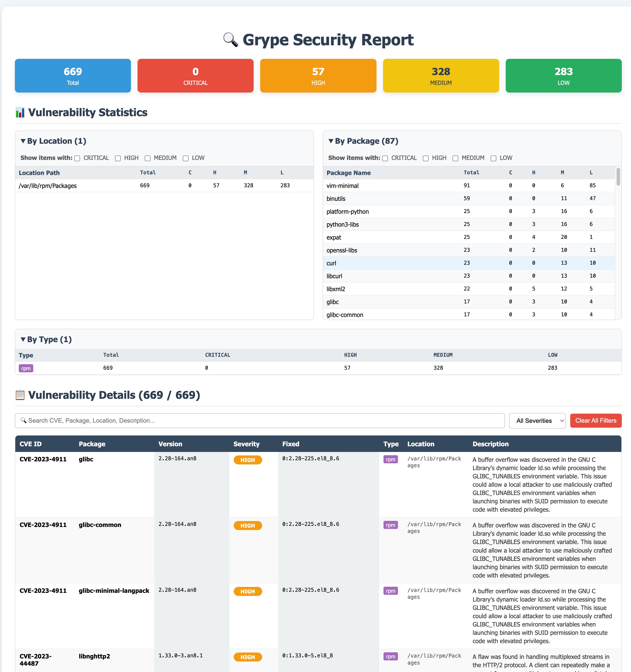This screenshot has width=631, height=672.
Task: Click the blue Total 669 summary card
Action: tap(73, 76)
